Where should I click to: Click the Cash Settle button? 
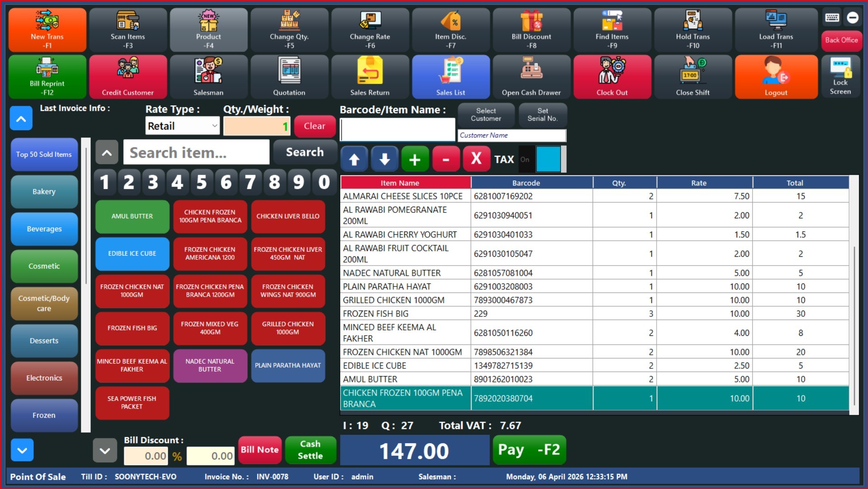point(310,450)
